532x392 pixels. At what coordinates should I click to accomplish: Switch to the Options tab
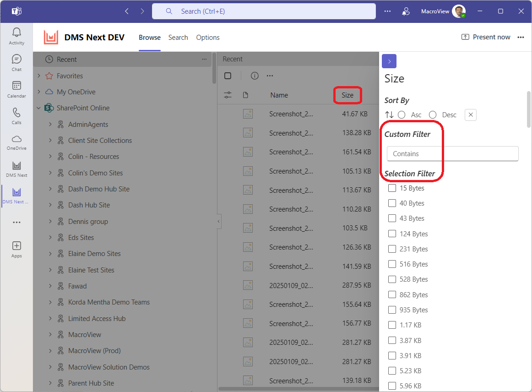[x=208, y=38]
